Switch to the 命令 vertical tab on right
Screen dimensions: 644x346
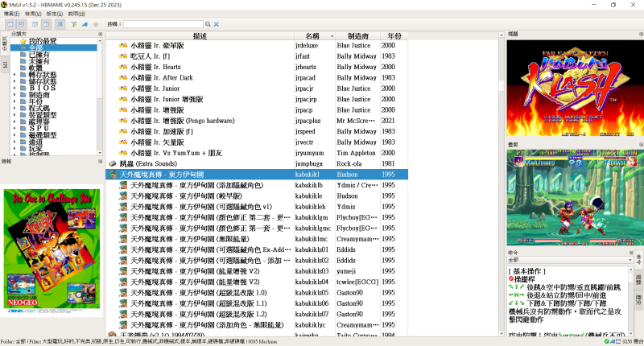(x=639, y=259)
